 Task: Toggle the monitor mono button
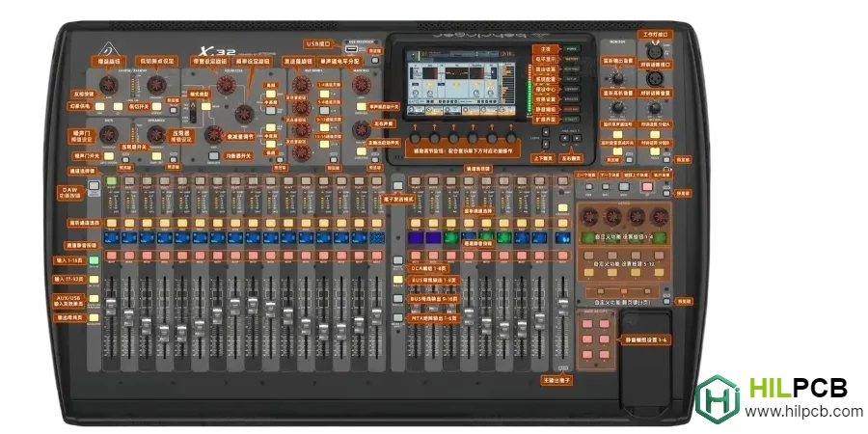(x=618, y=133)
